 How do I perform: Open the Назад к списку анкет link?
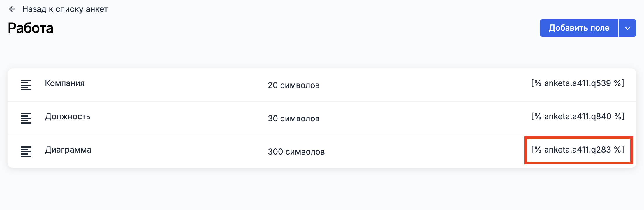[65, 9]
